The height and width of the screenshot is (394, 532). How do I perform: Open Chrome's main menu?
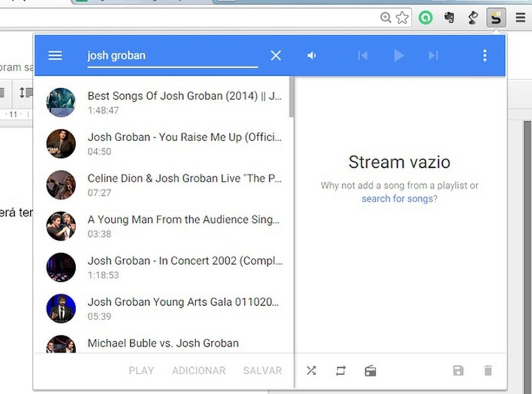pos(520,17)
